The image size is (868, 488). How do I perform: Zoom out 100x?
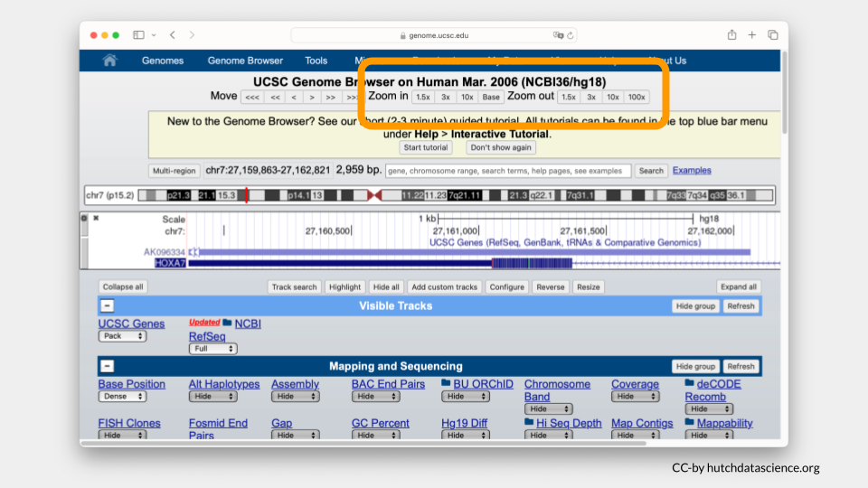coord(637,97)
